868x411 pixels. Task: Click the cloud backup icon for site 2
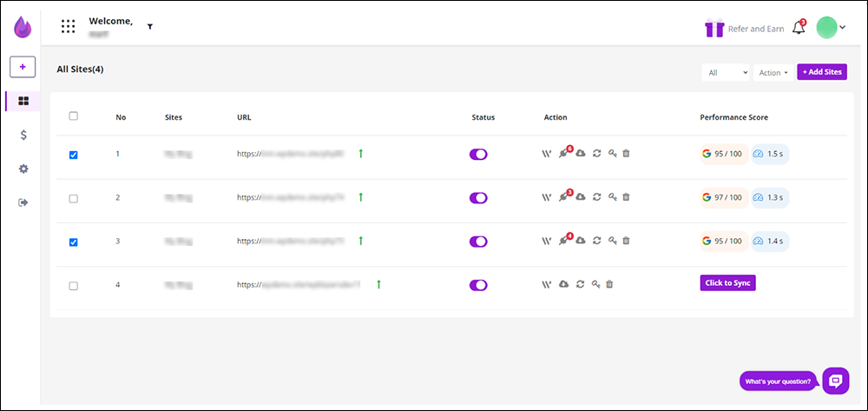(x=580, y=196)
